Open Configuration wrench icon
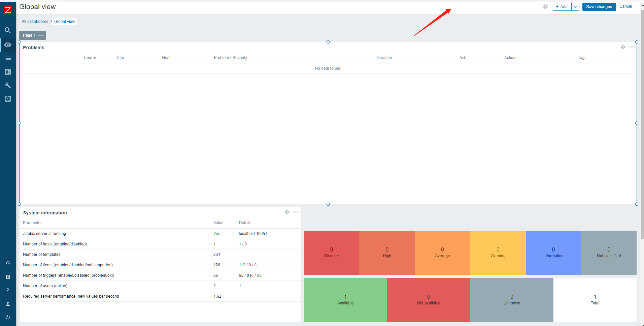Viewport: 644px width, 326px height. (8, 85)
